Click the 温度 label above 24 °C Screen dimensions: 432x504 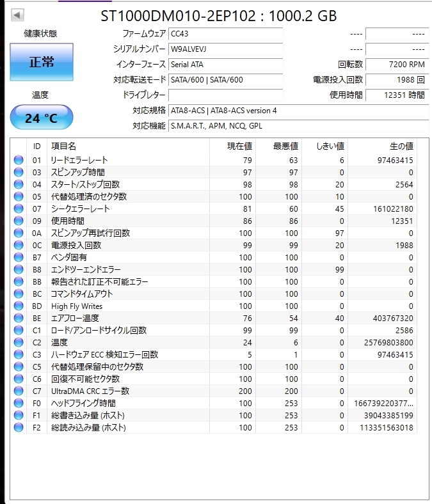[40, 95]
